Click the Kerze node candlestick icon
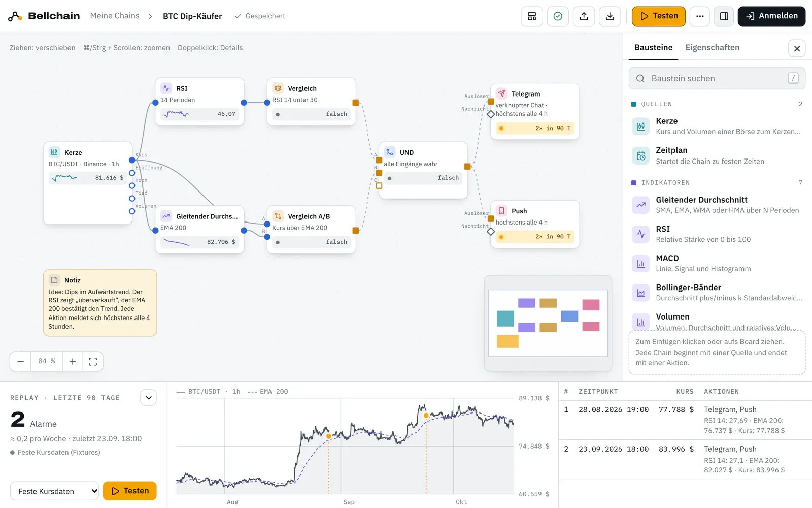This screenshot has width=812, height=508. click(x=54, y=152)
